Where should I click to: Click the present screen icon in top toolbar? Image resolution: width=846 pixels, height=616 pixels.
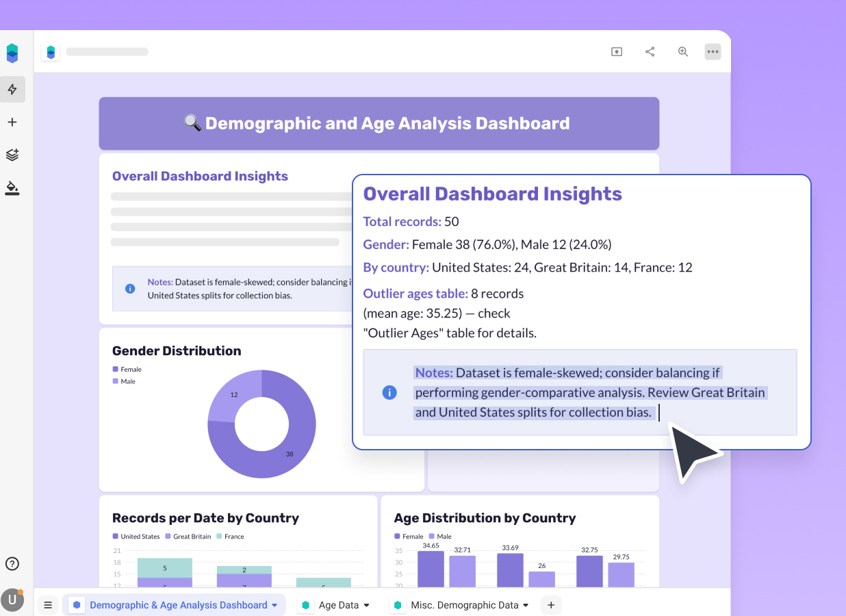(x=617, y=52)
